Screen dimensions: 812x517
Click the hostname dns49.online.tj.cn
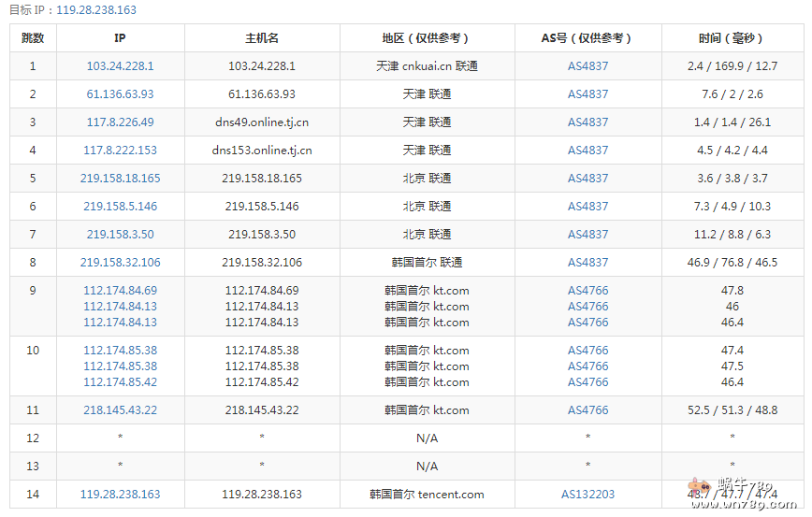pos(262,122)
